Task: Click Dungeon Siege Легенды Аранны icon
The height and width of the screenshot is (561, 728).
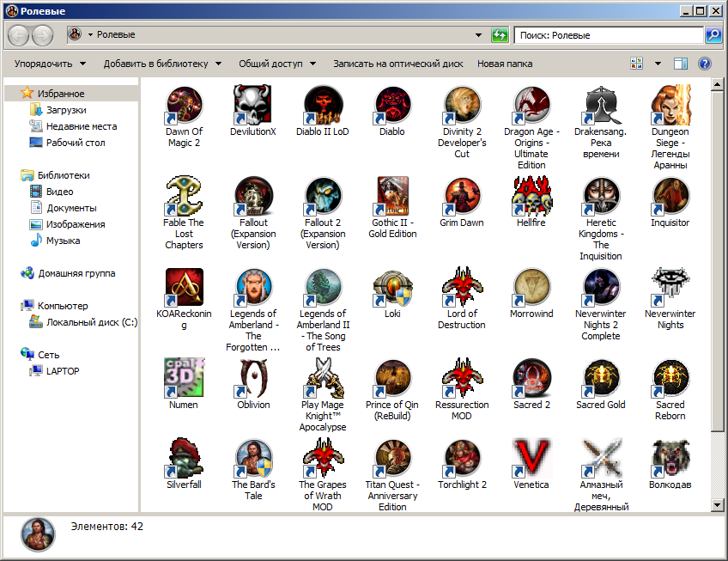Action: (x=670, y=105)
